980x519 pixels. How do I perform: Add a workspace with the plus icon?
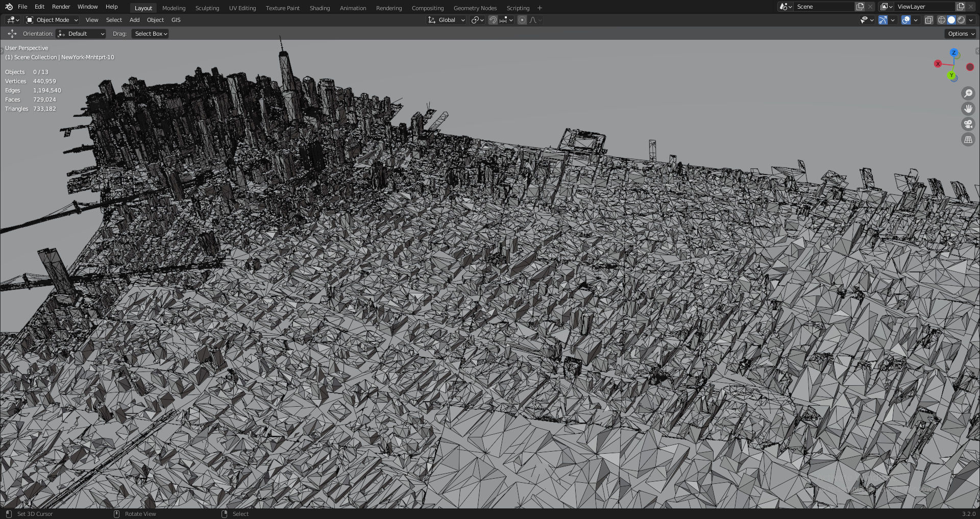point(540,8)
